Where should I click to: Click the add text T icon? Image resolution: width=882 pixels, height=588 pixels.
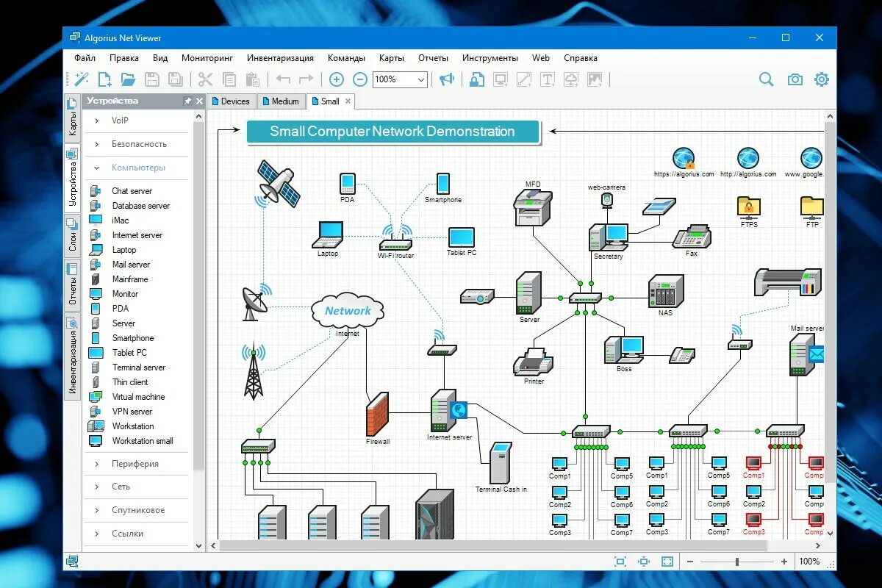pyautogui.click(x=547, y=79)
